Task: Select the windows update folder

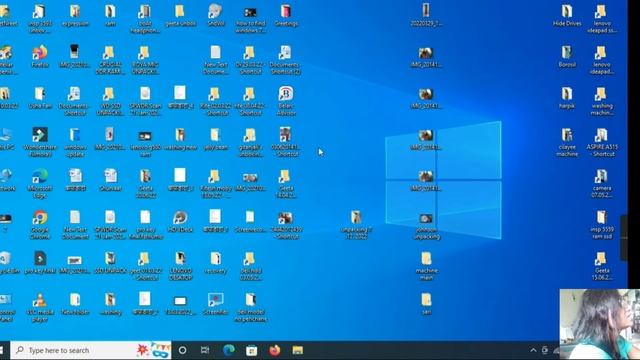Action: [75, 142]
